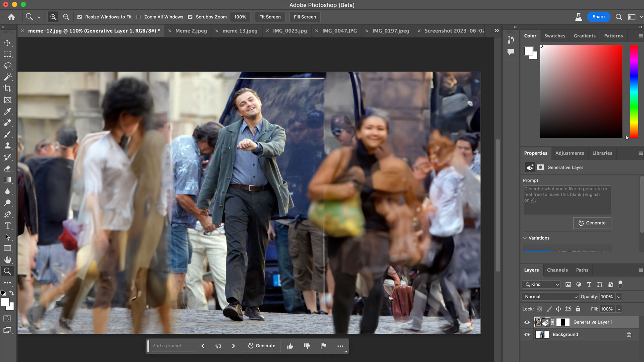Select the Text tool

click(7, 226)
